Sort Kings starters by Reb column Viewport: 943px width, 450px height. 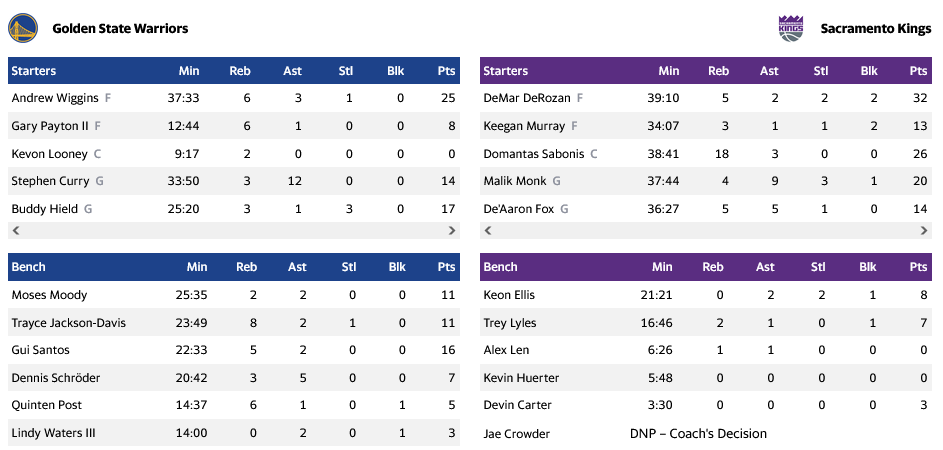click(718, 71)
